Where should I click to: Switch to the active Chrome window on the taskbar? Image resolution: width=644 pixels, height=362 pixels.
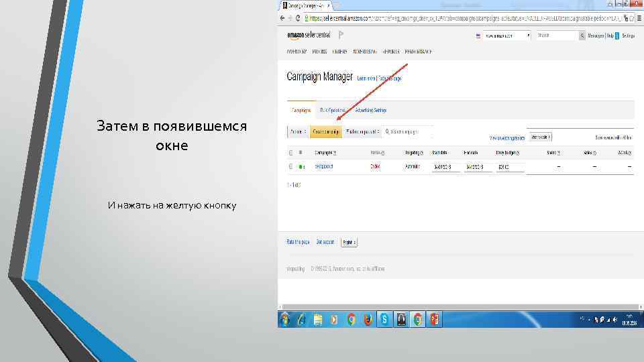coord(418,319)
